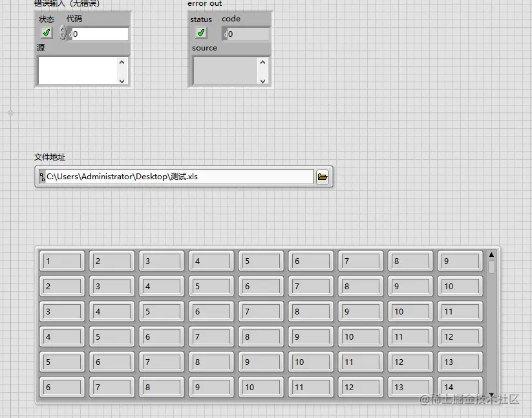Click the 'source' label in error out

pos(204,48)
